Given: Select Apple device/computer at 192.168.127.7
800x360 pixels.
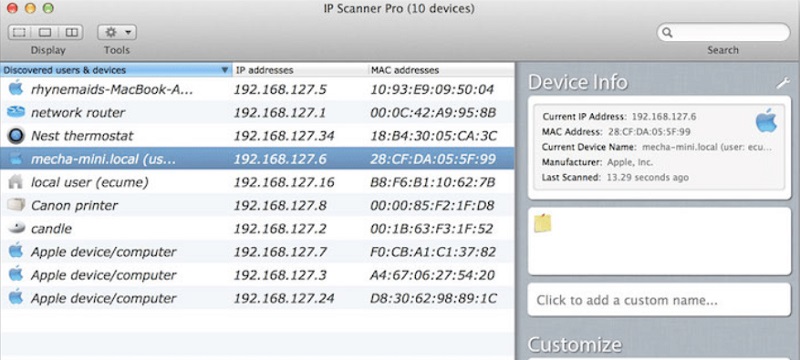Looking at the screenshot, I should pos(257,251).
